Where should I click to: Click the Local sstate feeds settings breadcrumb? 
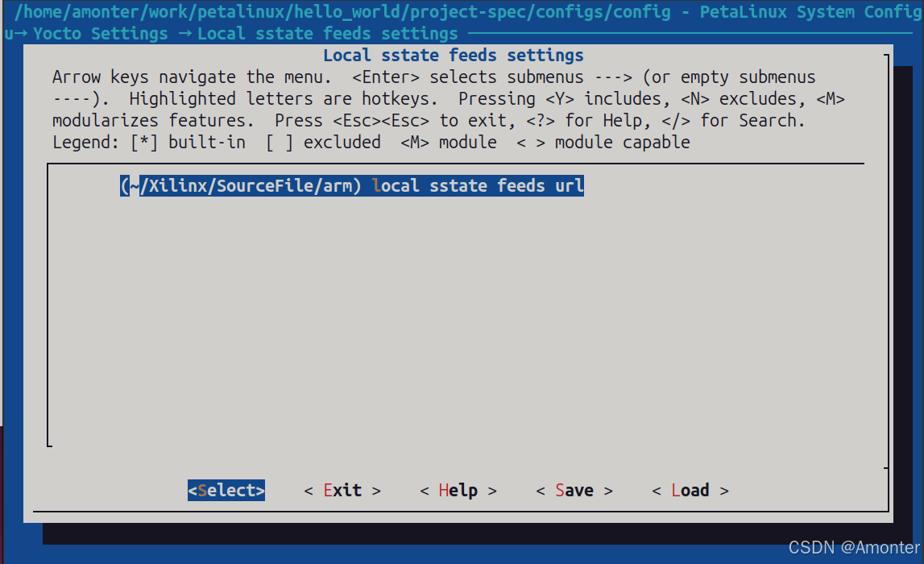[x=328, y=34]
